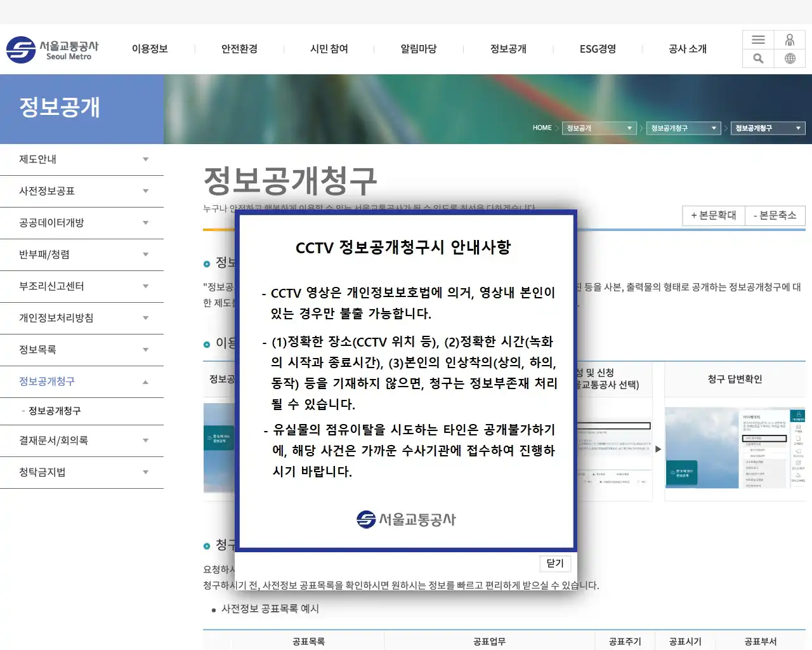
Task: Open the 알림마당 top menu
Action: (x=419, y=49)
